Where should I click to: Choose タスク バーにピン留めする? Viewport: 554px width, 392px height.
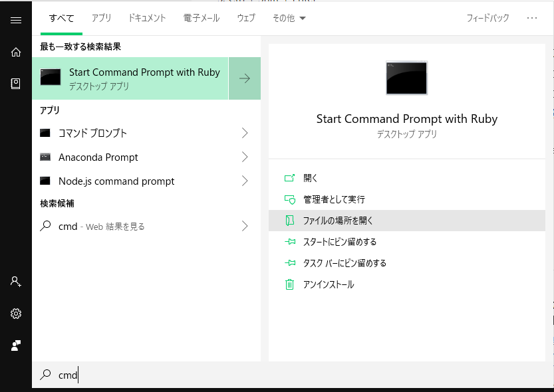pos(407,263)
